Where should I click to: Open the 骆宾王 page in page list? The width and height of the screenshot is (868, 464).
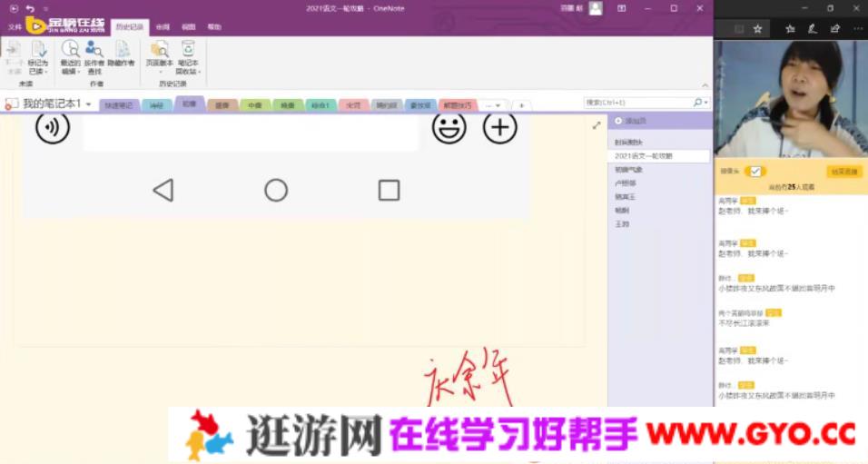click(625, 196)
